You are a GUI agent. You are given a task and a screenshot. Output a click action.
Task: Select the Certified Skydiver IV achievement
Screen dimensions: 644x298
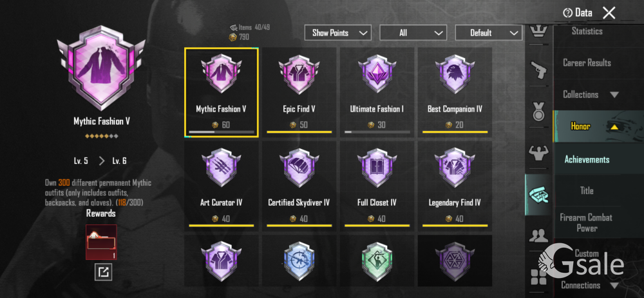(299, 184)
